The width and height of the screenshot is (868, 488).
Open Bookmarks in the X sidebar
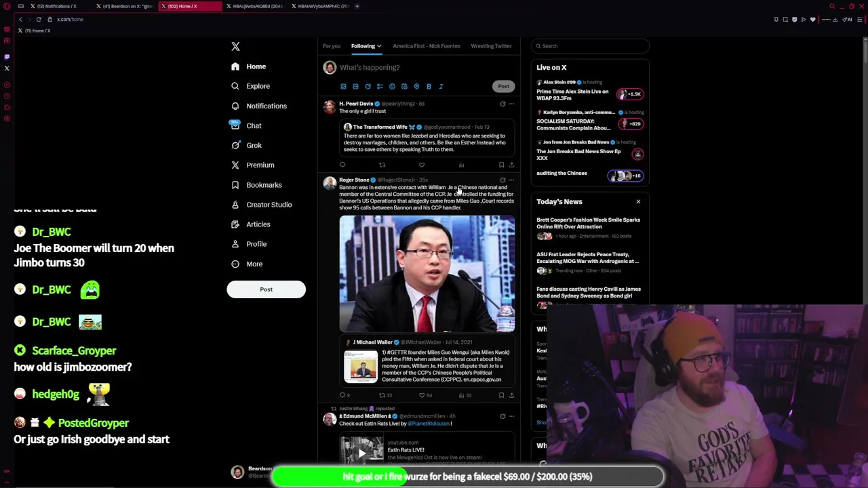pos(256,184)
